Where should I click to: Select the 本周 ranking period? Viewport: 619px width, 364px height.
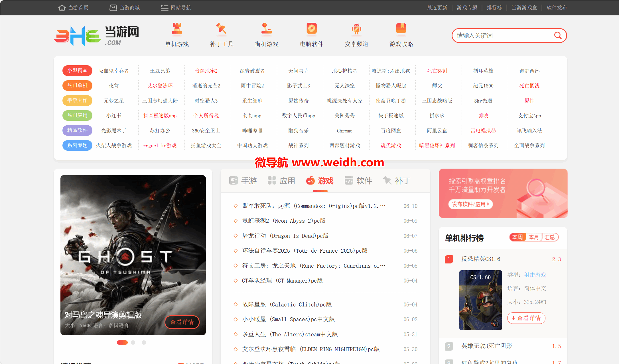coord(517,237)
